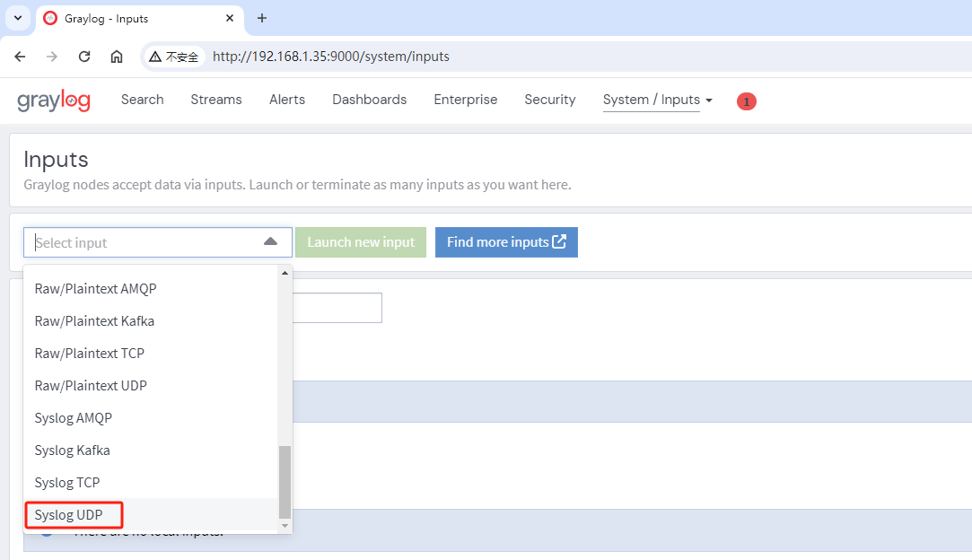Click Find more inputs button

pyautogui.click(x=506, y=242)
